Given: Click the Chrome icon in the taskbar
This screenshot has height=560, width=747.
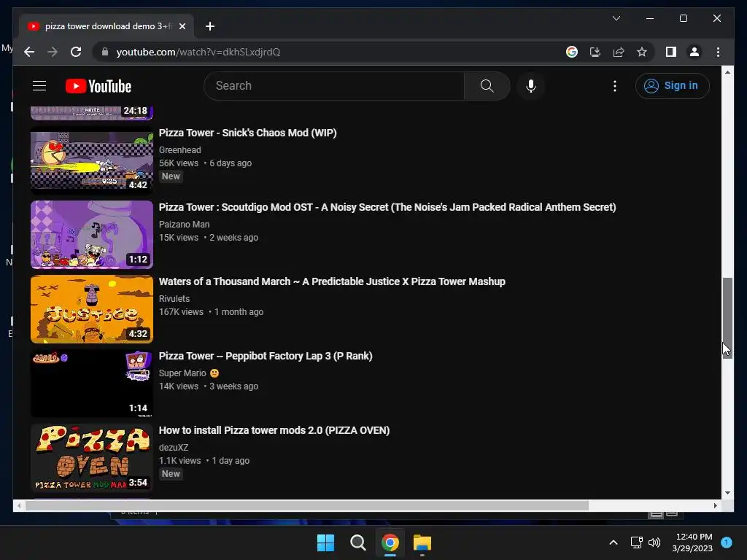Looking at the screenshot, I should tap(390, 542).
